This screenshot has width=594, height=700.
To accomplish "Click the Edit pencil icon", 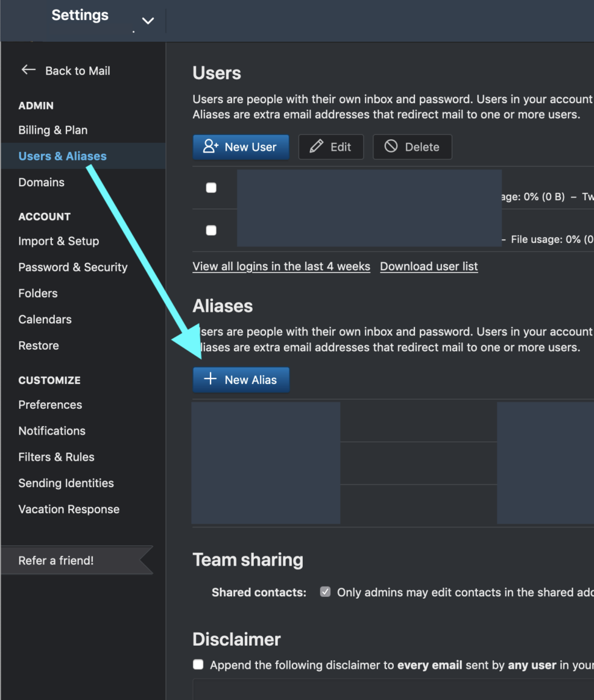I will coord(316,146).
